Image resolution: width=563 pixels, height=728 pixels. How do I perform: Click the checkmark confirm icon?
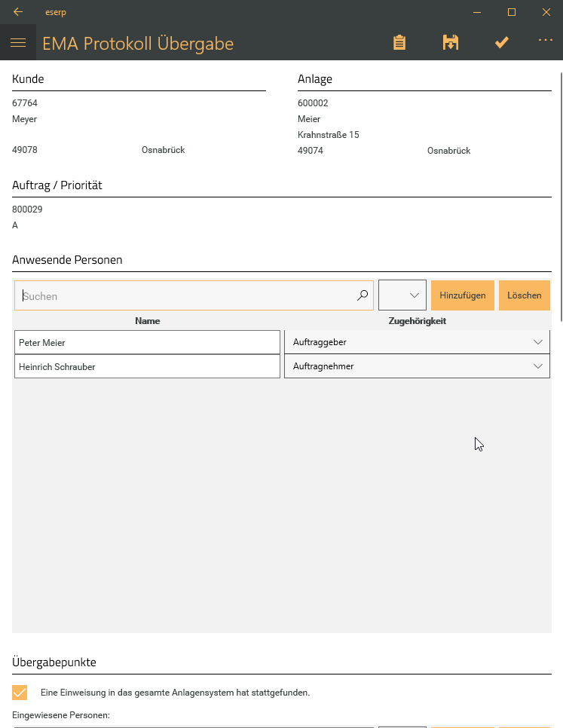(501, 43)
